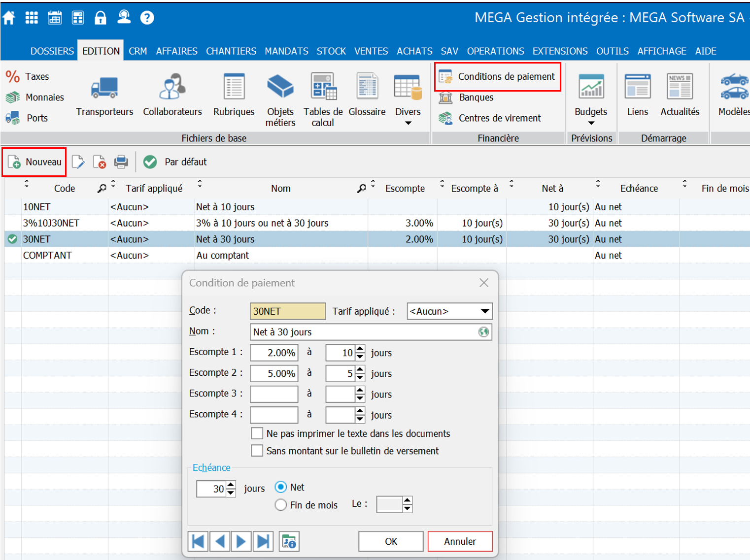Viewport: 750px width, 560px height.
Task: Open Monnaies from the ribbon
Action: [x=35, y=97]
